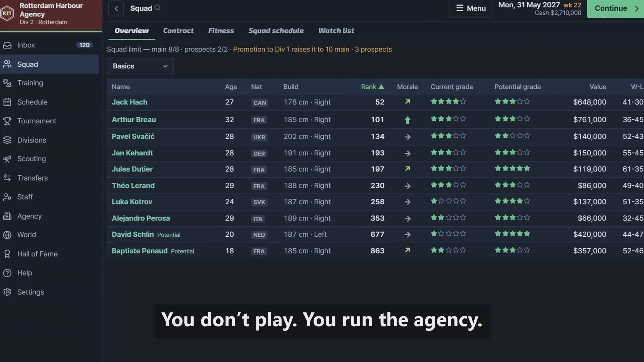The height and width of the screenshot is (362, 644).
Task: Toggle the Rank column sort arrow
Action: (x=381, y=87)
